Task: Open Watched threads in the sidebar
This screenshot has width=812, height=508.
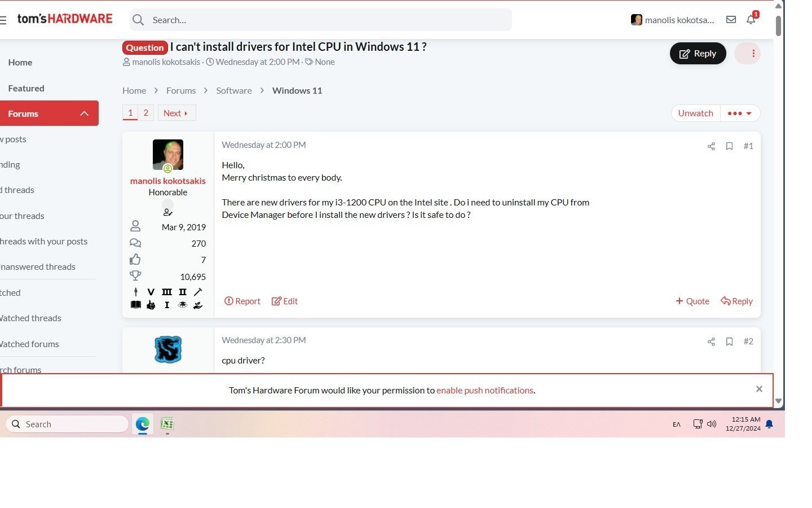Action: point(30,318)
